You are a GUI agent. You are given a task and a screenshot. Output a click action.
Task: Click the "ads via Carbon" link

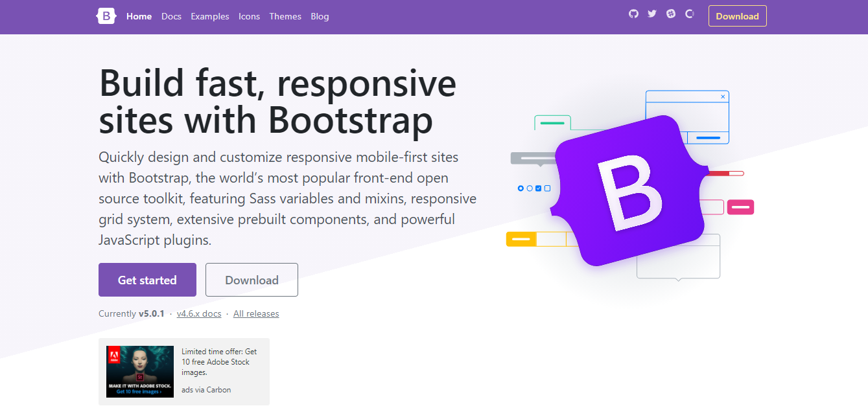206,390
